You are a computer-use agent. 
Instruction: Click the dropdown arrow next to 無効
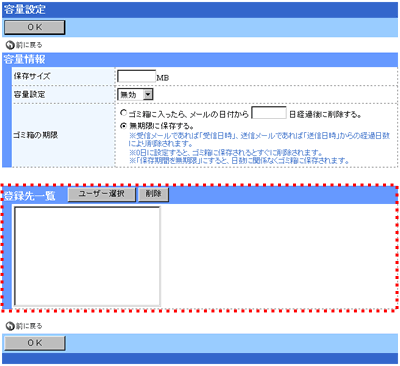[x=148, y=95]
